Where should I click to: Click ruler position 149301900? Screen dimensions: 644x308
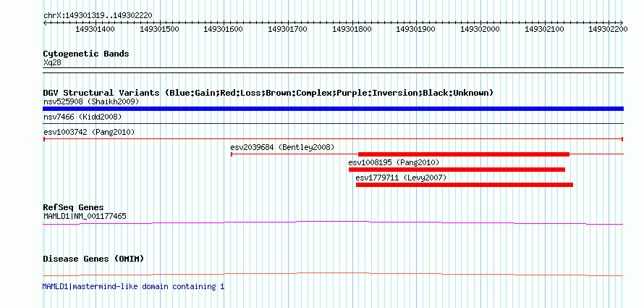pyautogui.click(x=415, y=29)
